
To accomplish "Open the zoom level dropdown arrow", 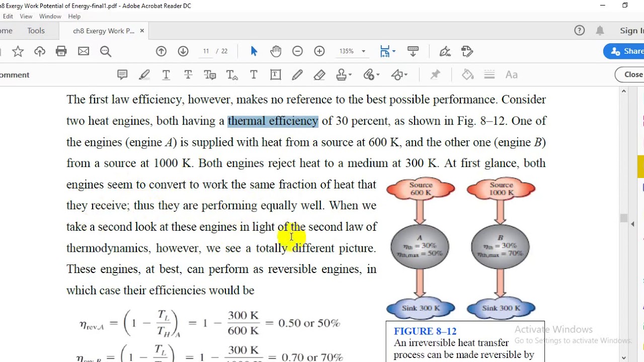I will (x=363, y=51).
